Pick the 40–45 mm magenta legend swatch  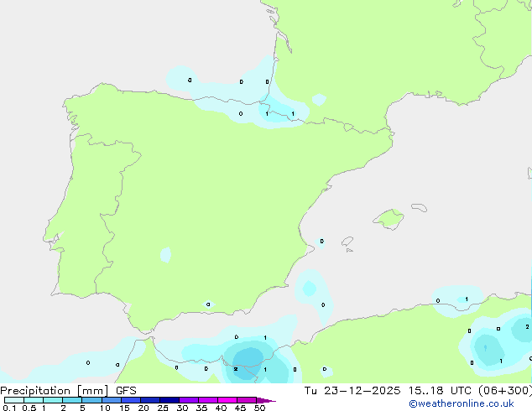click(227, 400)
